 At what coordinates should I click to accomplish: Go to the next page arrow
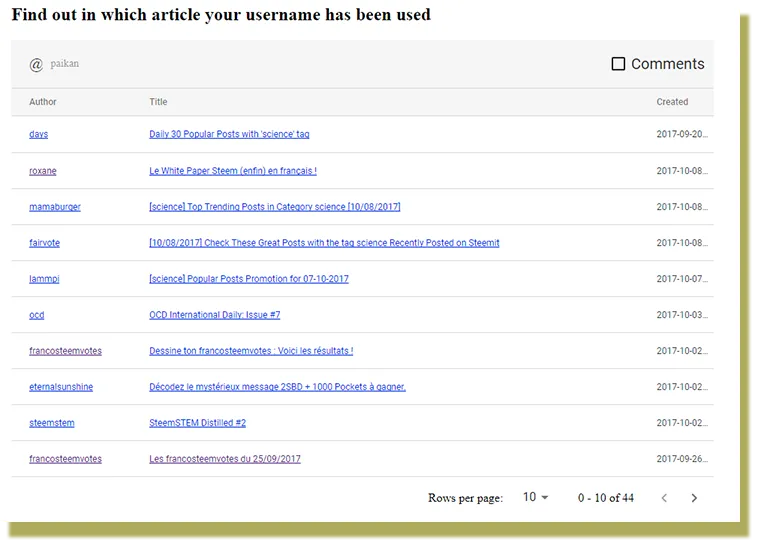694,497
